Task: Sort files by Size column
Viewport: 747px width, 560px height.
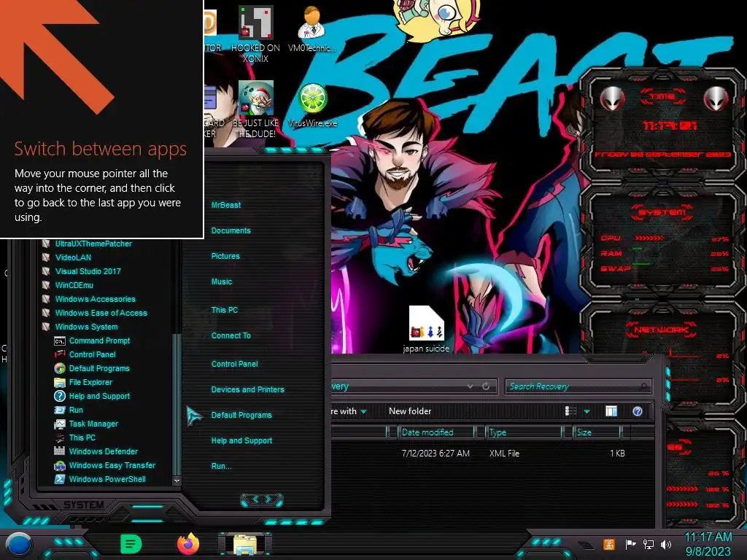Action: [597, 432]
